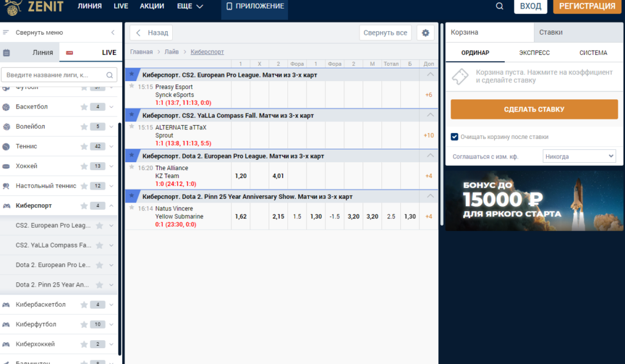Favorite the Теннис sport star
This screenshot has height=364, width=625.
pos(84,146)
